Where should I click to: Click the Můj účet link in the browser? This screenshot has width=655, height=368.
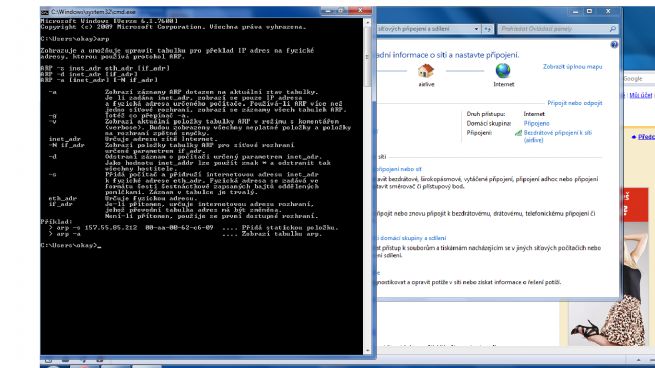[640, 95]
